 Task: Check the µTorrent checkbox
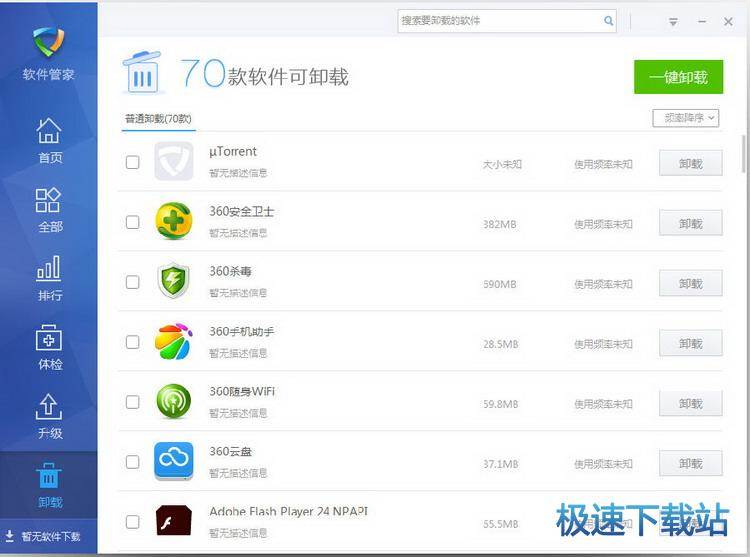[x=132, y=162]
